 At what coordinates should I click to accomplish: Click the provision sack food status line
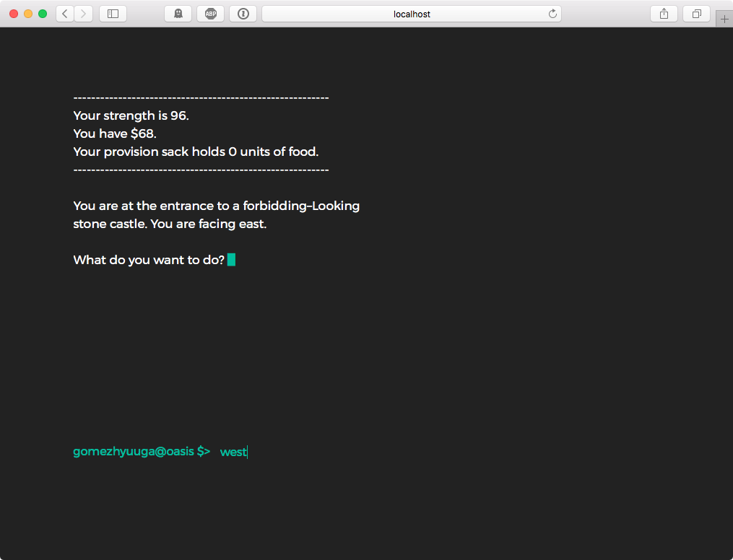196,152
